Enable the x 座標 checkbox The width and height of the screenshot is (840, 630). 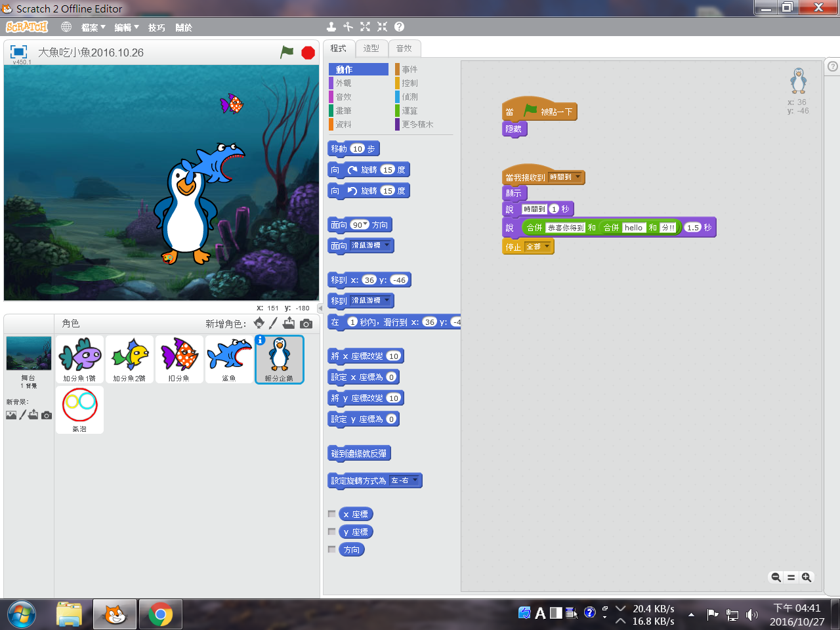332,514
